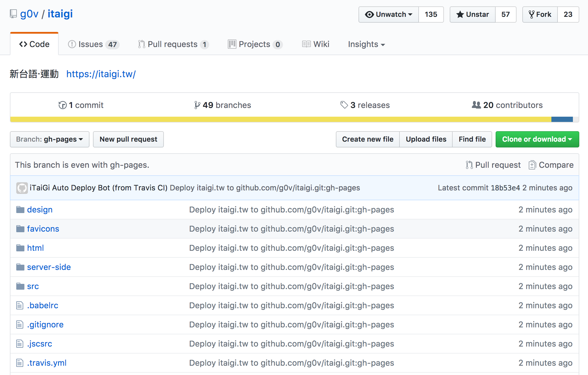View the 57 stargazers count

505,15
